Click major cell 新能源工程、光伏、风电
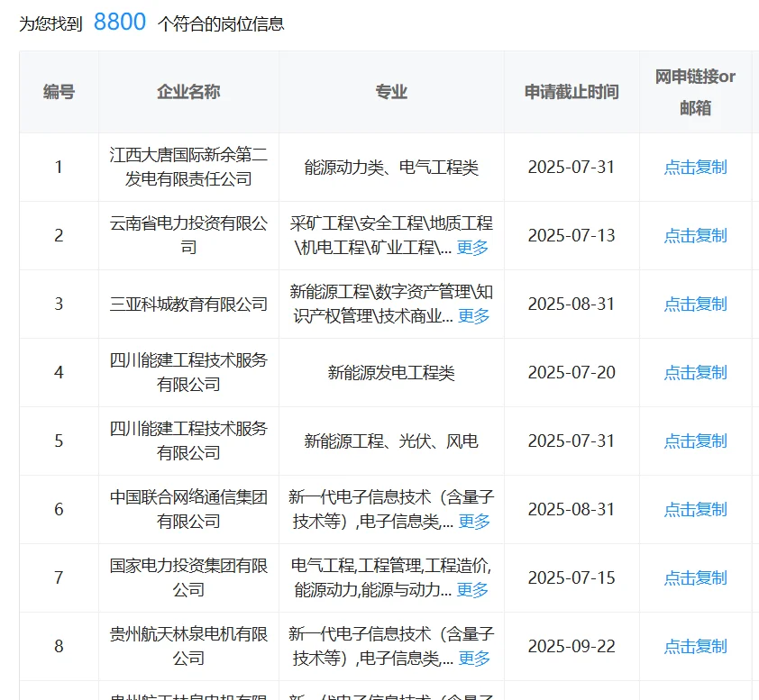This screenshot has height=700, width=759. [x=391, y=441]
